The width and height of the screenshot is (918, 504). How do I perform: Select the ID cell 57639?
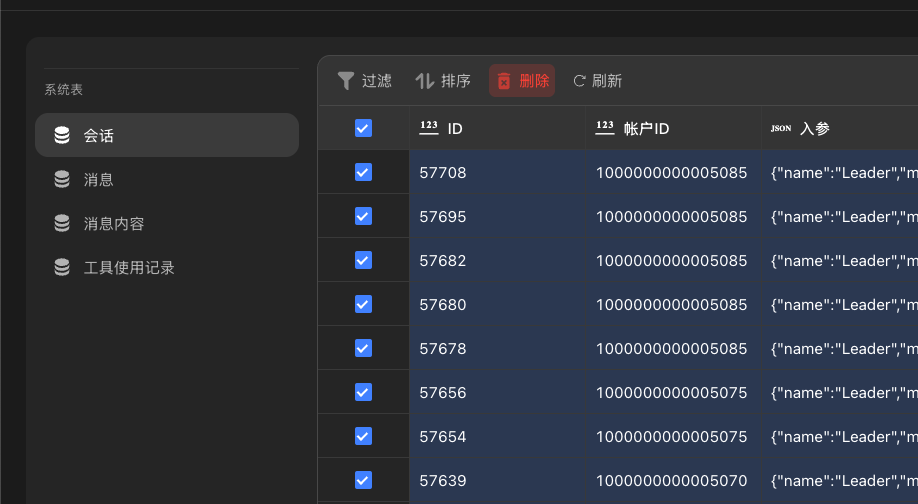[x=497, y=480]
